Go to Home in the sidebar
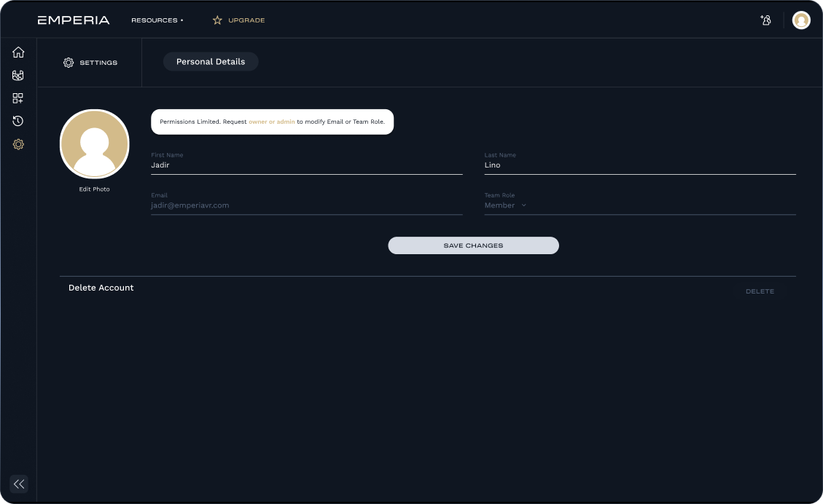Viewport: 823px width, 504px height. coord(18,52)
